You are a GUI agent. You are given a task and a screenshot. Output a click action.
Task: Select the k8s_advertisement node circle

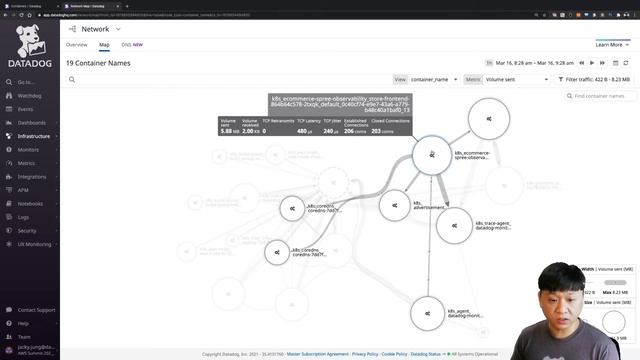(x=394, y=205)
